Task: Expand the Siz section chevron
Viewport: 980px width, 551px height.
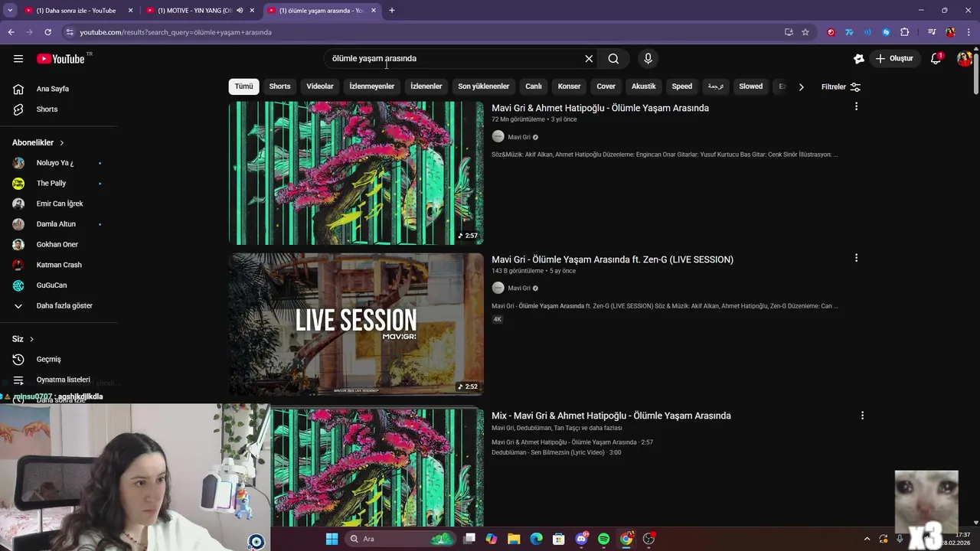Action: [x=31, y=339]
